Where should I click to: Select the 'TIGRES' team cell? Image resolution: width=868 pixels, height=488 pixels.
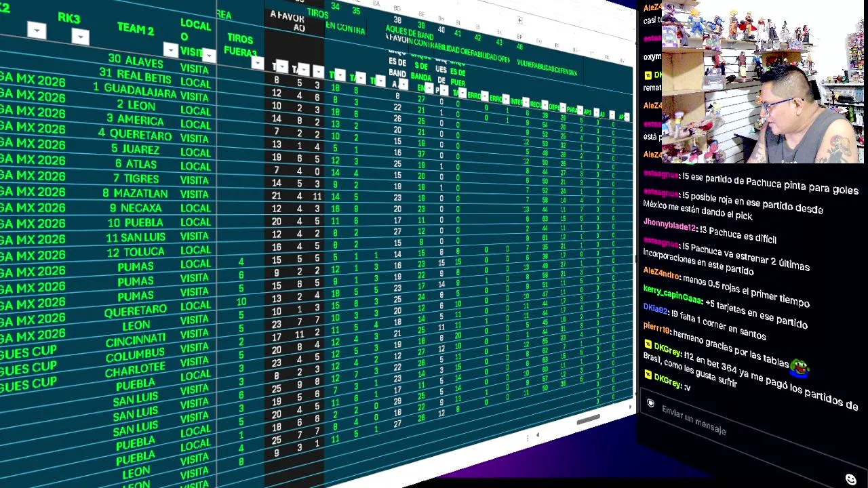coord(136,178)
